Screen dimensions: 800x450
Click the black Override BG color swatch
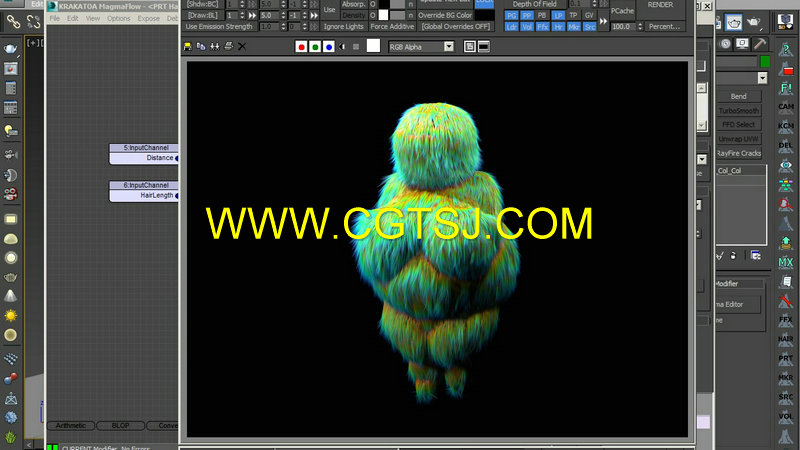click(484, 15)
